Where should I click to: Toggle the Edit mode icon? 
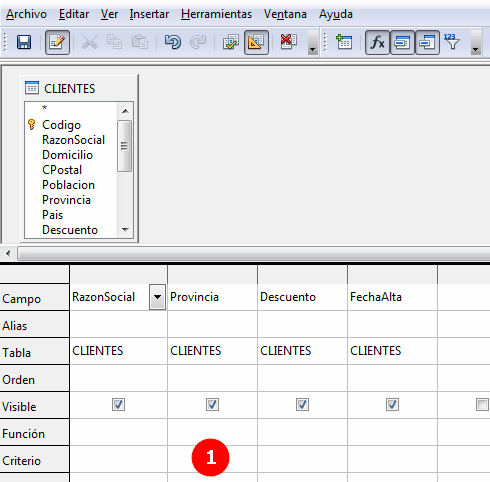[x=57, y=42]
